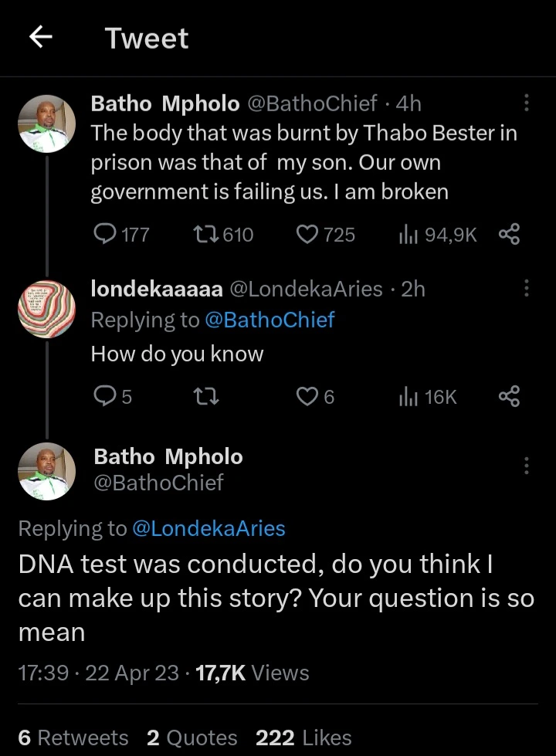
Task: Open the @LondekaAries mention link
Action: point(208,528)
